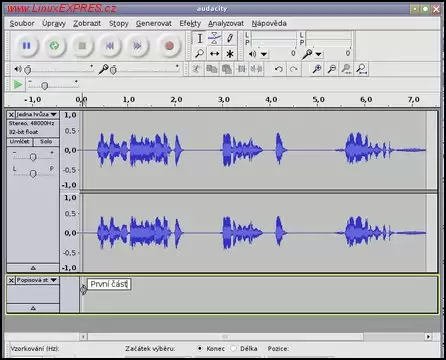Select the pencil Draw tool
This screenshot has height=360, width=446.
pyautogui.click(x=230, y=38)
